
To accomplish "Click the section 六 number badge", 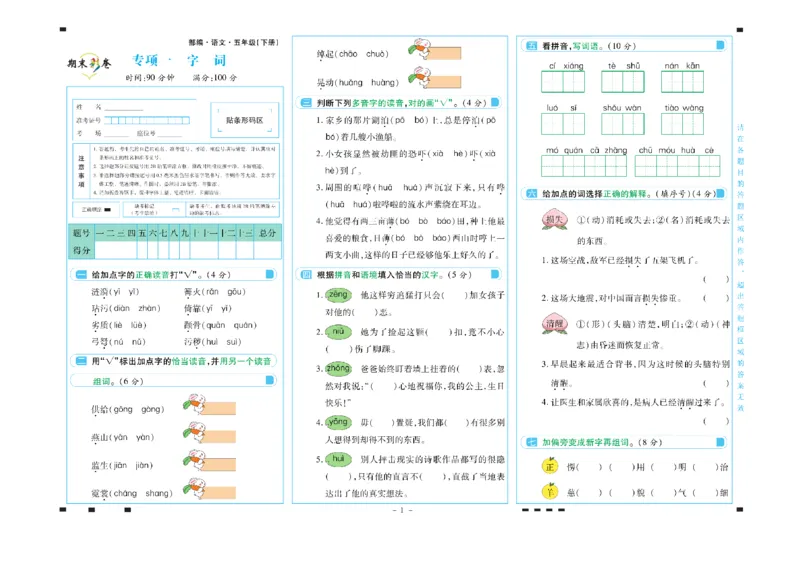I will pyautogui.click(x=531, y=193).
